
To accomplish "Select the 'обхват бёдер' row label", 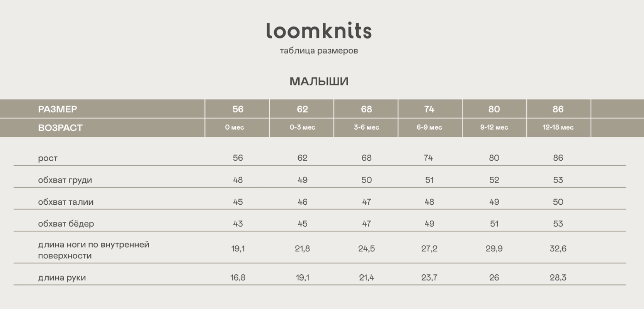I will click(x=66, y=224).
